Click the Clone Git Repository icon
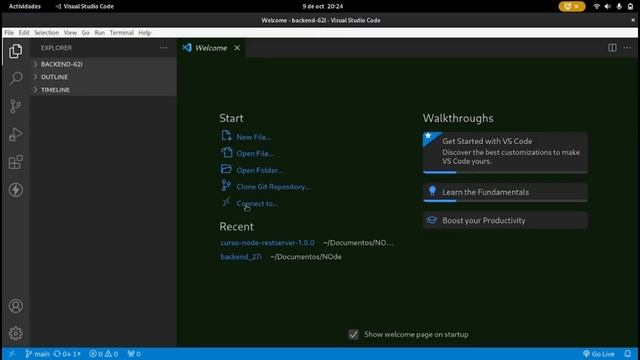The image size is (640, 360). (226, 186)
